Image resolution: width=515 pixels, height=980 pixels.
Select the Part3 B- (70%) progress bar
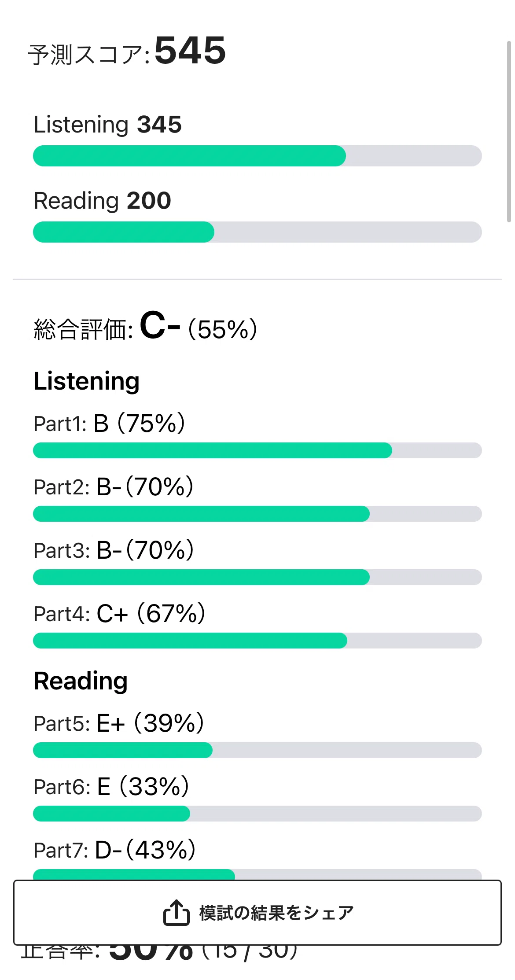(x=257, y=577)
